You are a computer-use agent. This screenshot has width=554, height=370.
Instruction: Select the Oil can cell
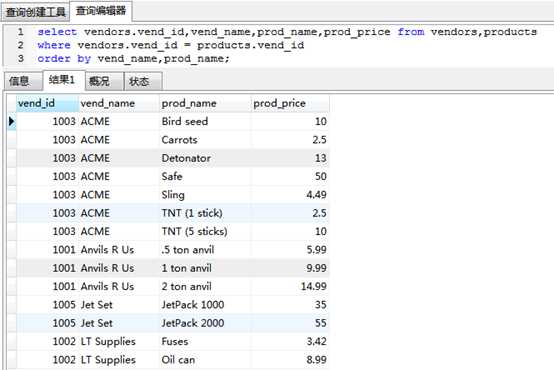click(205, 360)
